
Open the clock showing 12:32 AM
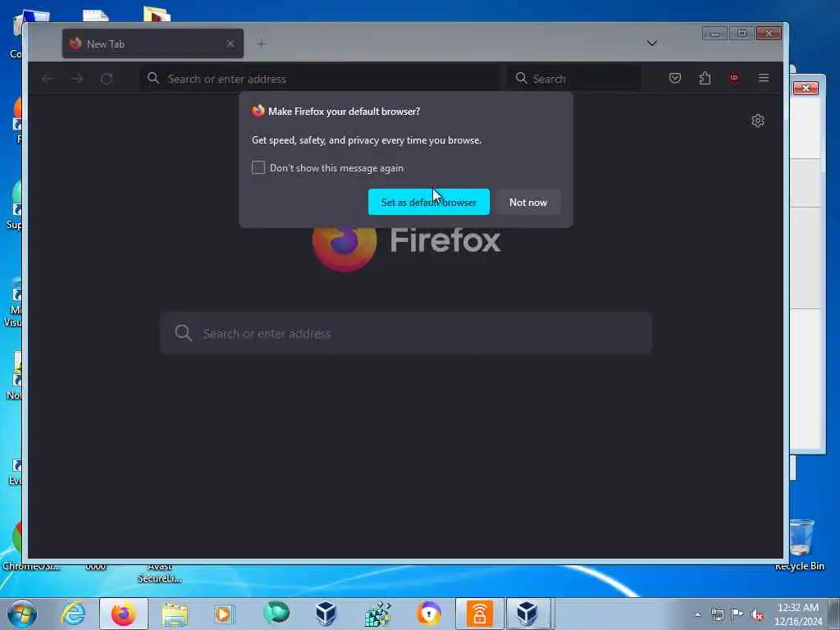(797, 614)
